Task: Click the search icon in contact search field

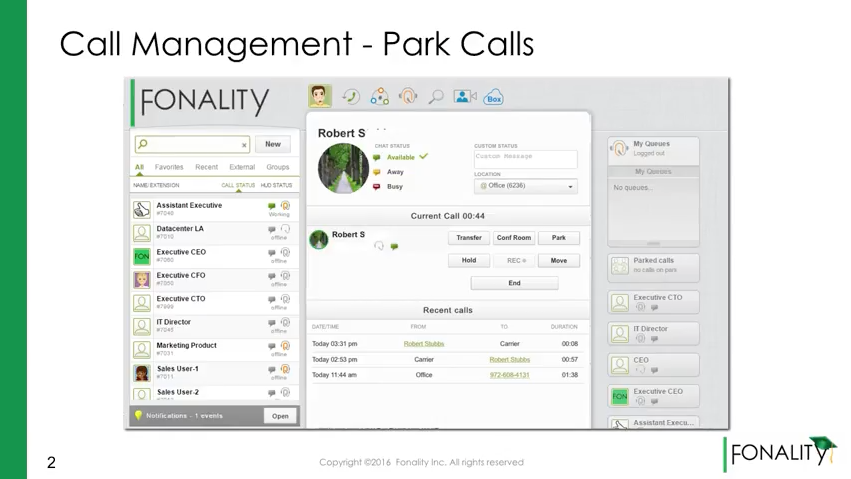Action: click(x=143, y=144)
